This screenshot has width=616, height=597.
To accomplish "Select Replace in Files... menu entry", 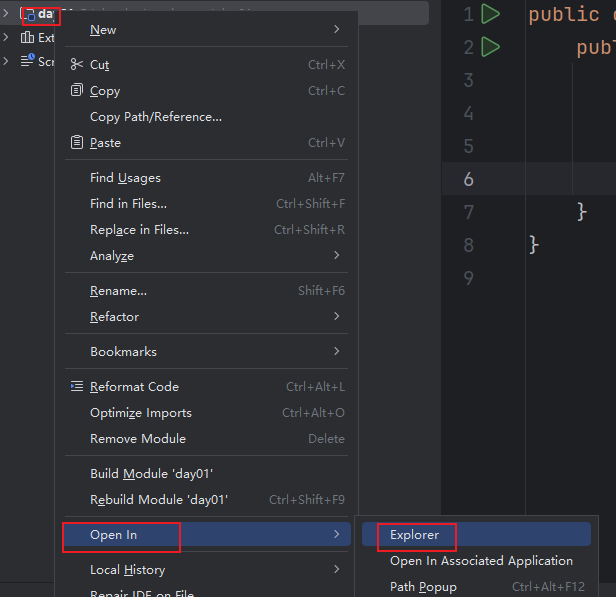I will click(206, 229).
